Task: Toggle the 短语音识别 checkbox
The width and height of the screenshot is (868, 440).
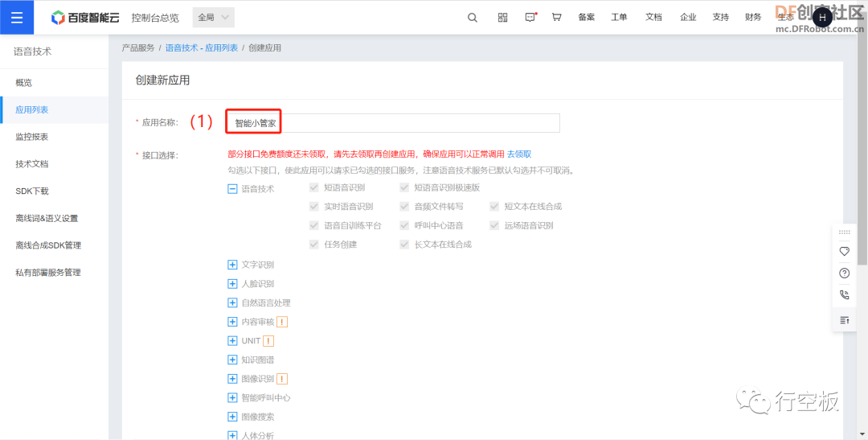Action: (314, 187)
